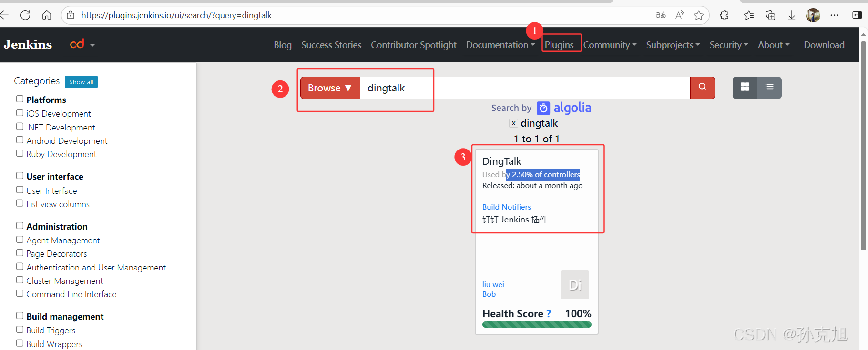Toggle the browser sidebar icon

coord(857,15)
